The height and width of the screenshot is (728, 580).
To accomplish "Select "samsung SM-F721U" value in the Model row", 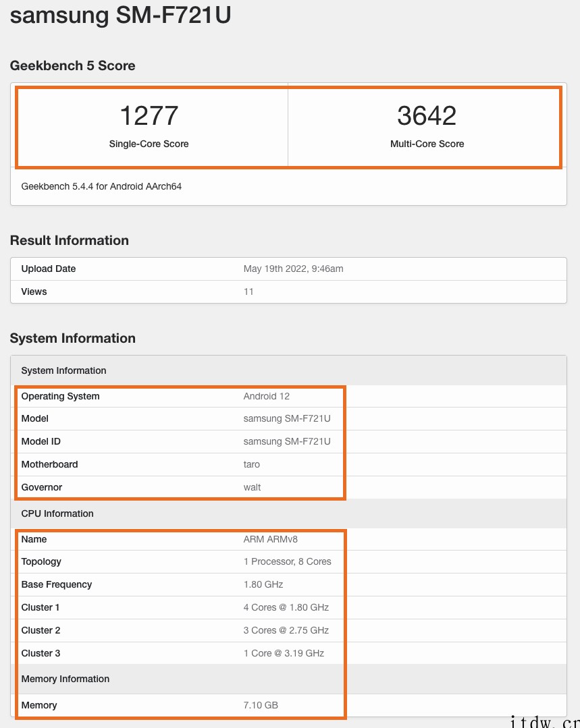I will [287, 418].
